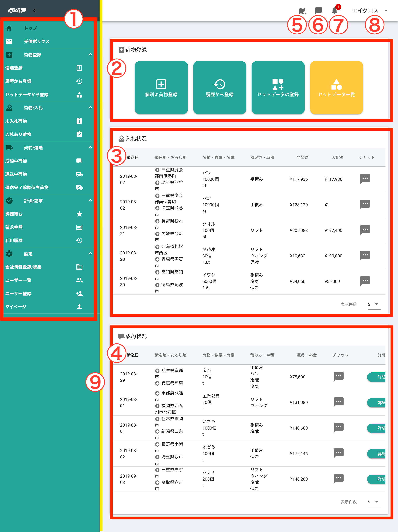The width and height of the screenshot is (398, 532).
Task: Open the chat messages icon in header
Action: point(318,10)
